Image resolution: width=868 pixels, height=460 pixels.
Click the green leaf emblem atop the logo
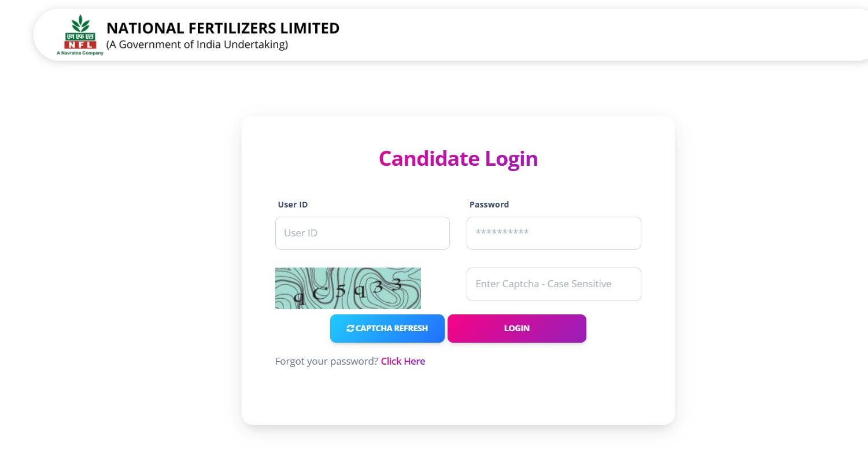pos(80,24)
